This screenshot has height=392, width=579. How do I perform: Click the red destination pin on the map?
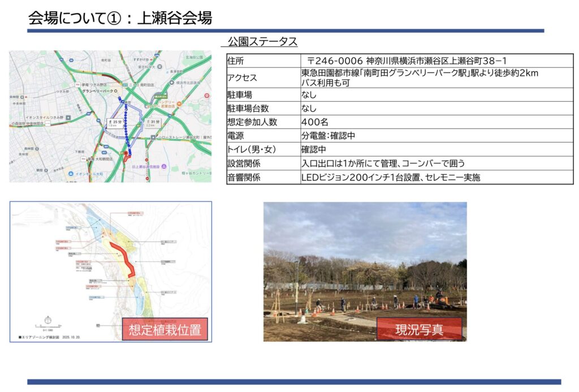coord(126,154)
